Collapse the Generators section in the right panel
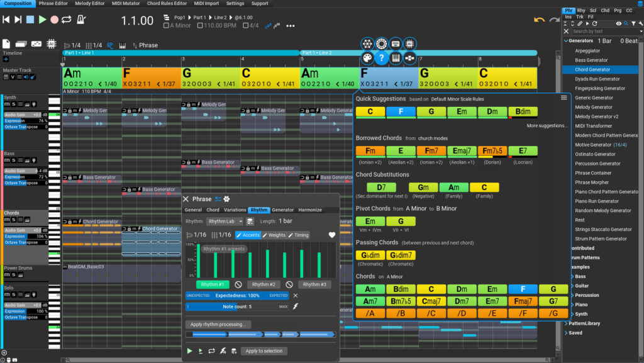 point(566,40)
